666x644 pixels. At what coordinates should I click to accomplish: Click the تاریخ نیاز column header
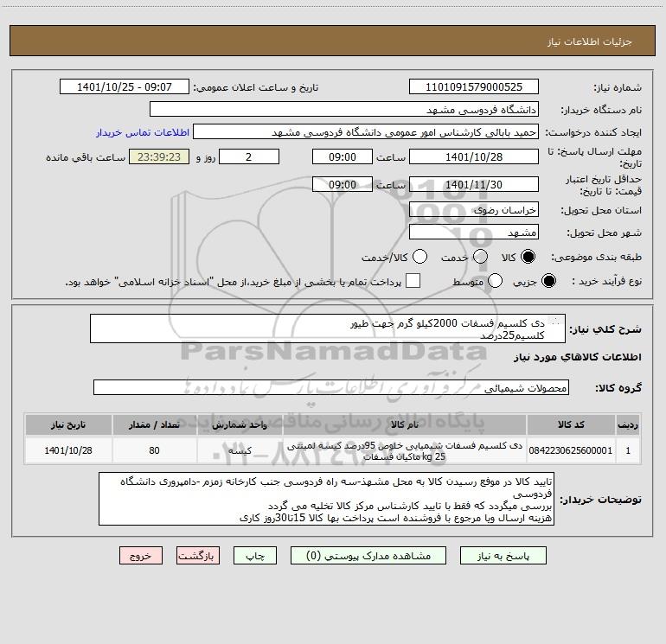68,425
